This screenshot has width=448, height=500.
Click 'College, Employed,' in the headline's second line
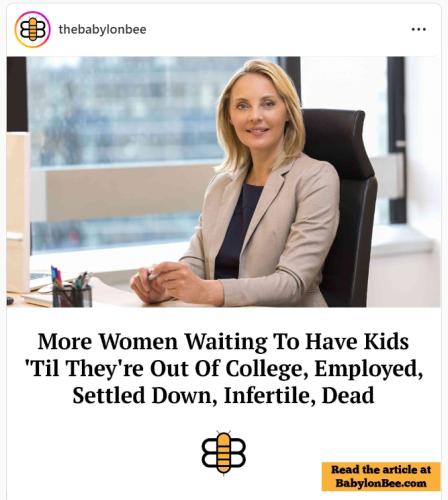click(x=323, y=369)
